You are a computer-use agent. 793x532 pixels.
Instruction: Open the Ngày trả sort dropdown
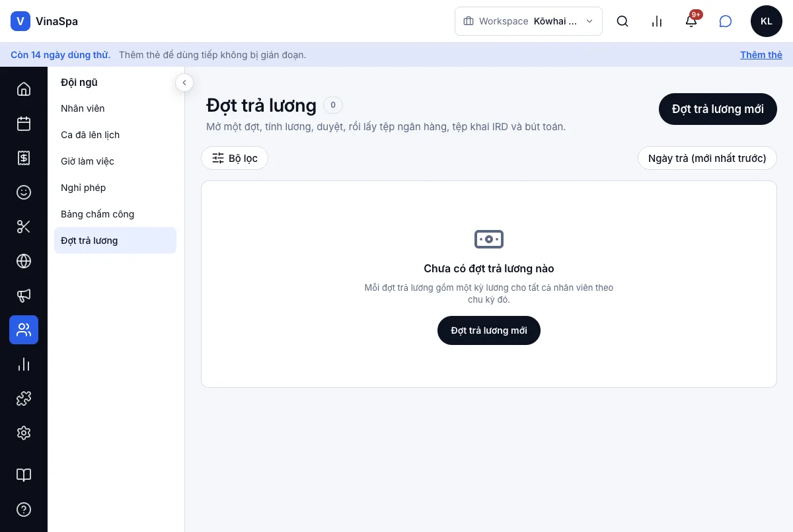tap(707, 158)
